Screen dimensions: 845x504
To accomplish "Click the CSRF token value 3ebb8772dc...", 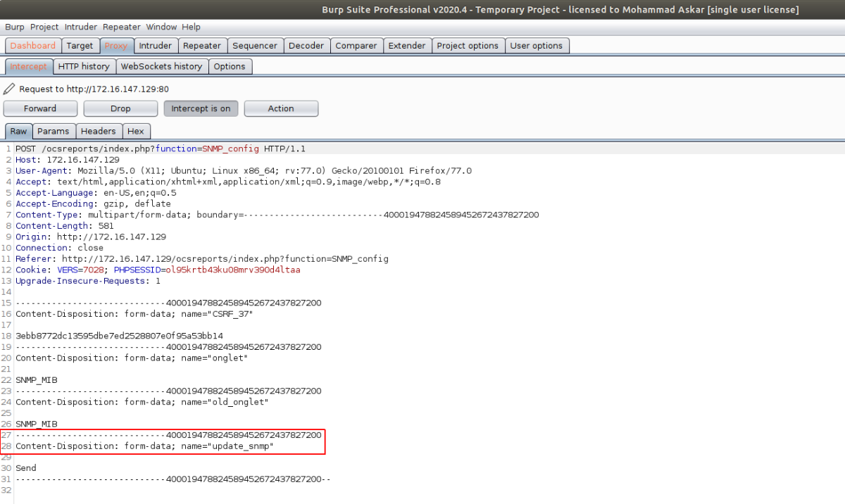I will point(119,336).
